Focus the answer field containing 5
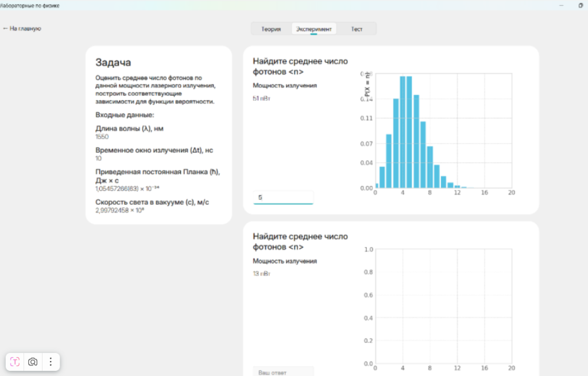 point(283,197)
